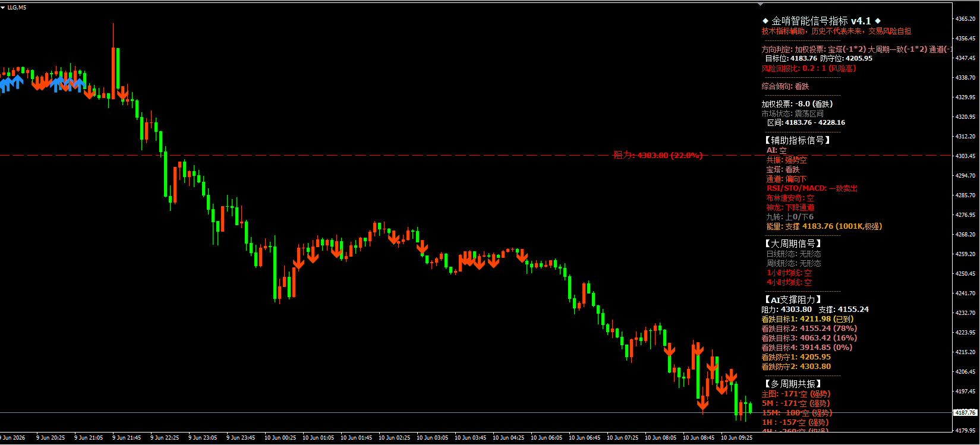Click the 4小时均线: 空 line
Viewport: 980px width, 445px height.
[789, 282]
